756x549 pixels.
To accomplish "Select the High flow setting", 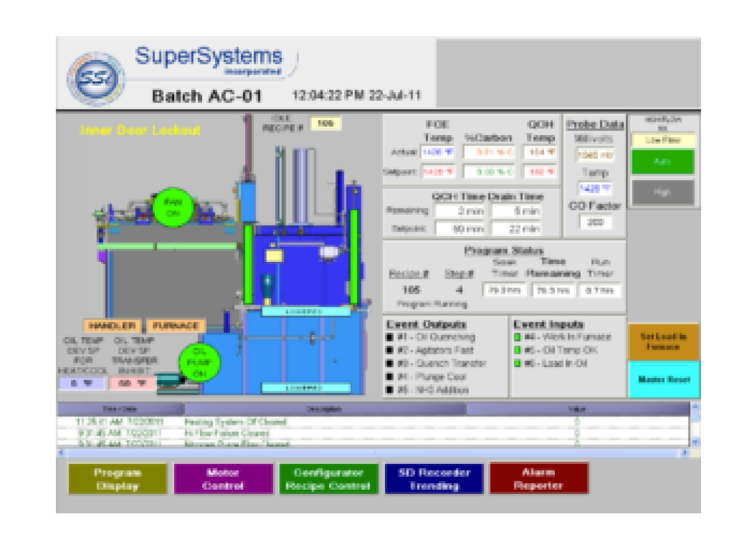I will (662, 192).
